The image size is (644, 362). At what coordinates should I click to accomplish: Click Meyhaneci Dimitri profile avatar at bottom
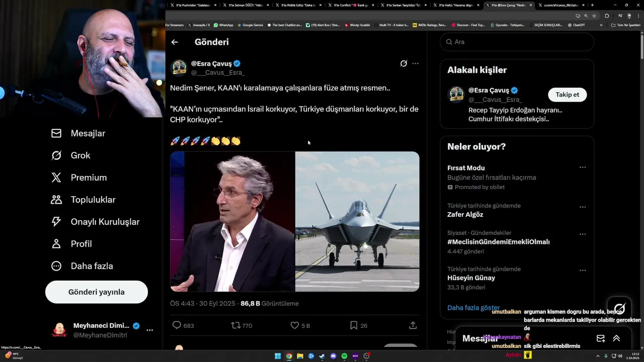click(x=59, y=330)
